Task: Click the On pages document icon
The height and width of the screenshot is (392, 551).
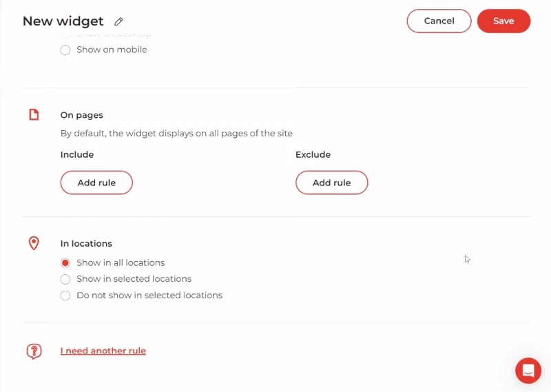Action: (x=34, y=115)
